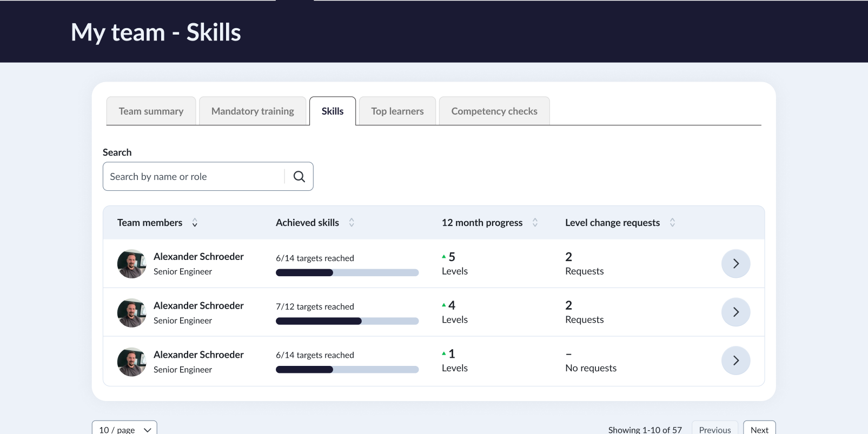
Task: Open second row details chevron
Action: (736, 312)
